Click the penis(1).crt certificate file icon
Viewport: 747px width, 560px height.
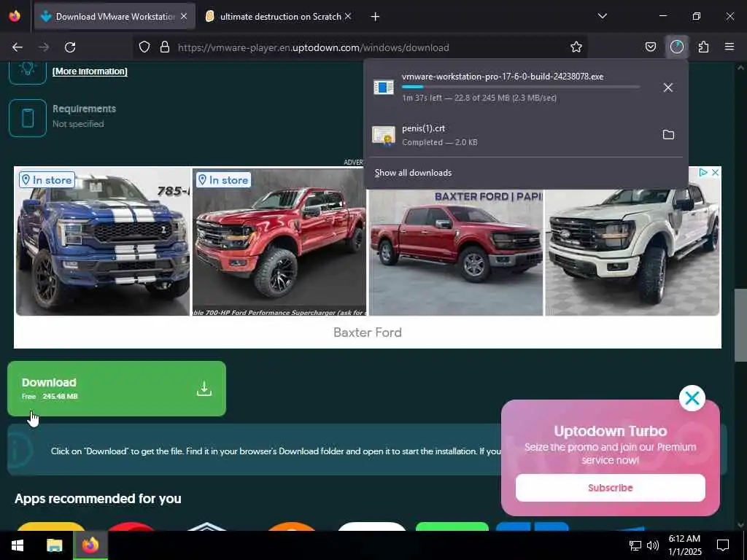(x=384, y=135)
